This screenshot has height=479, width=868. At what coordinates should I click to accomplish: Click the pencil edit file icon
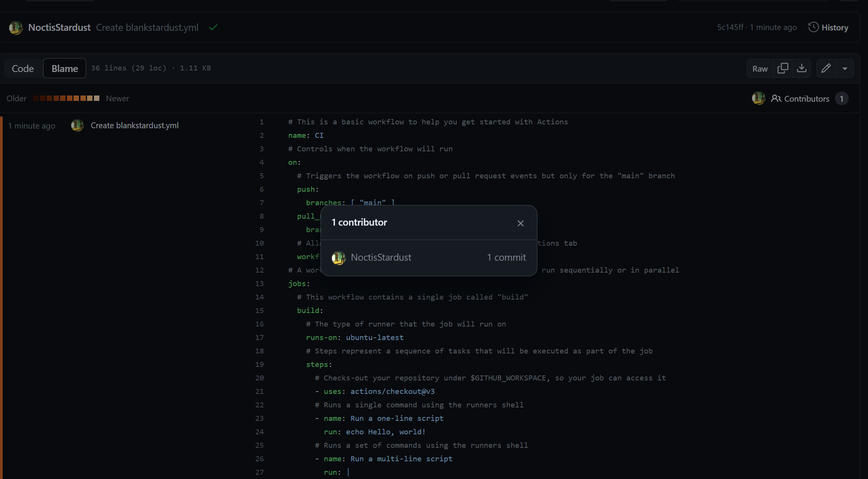(826, 69)
